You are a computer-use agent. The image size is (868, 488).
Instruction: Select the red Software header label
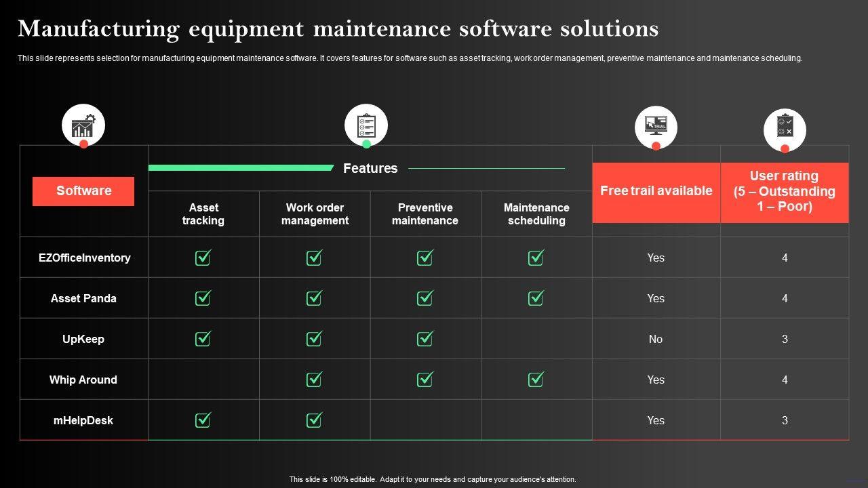[83, 191]
